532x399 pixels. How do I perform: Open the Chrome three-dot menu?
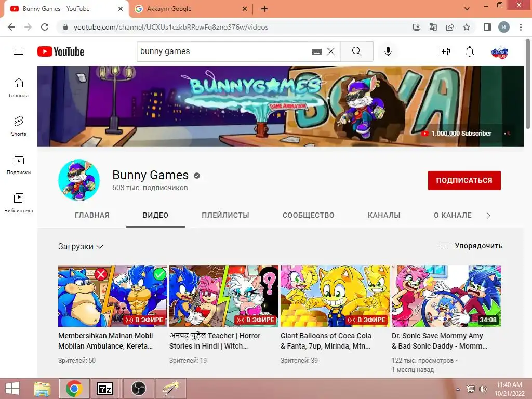[521, 27]
